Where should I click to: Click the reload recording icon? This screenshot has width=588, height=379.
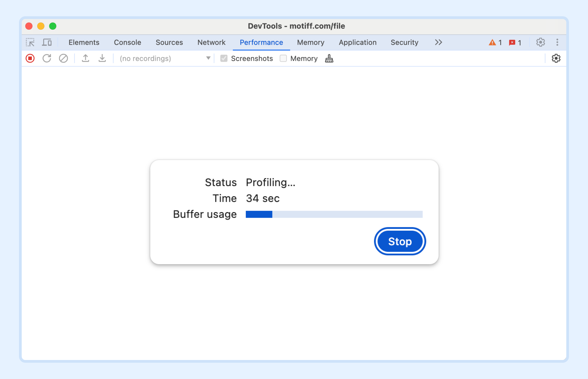[47, 58]
